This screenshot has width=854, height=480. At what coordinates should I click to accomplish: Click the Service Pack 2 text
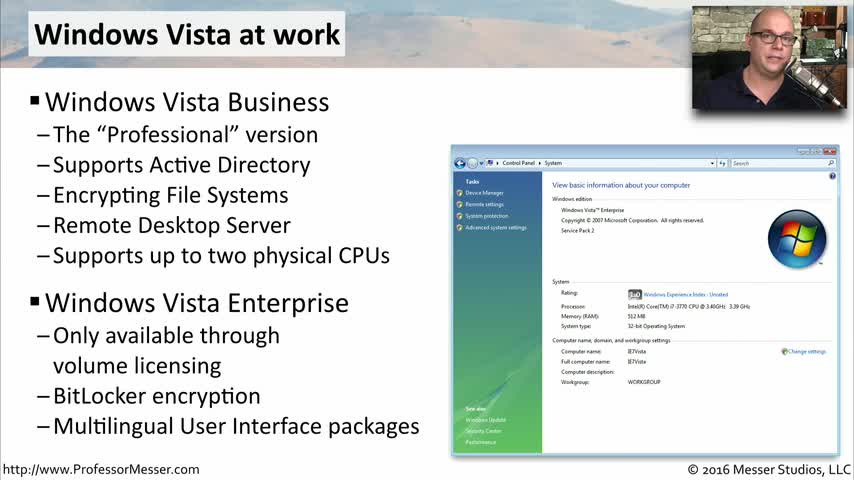pyautogui.click(x=577, y=230)
